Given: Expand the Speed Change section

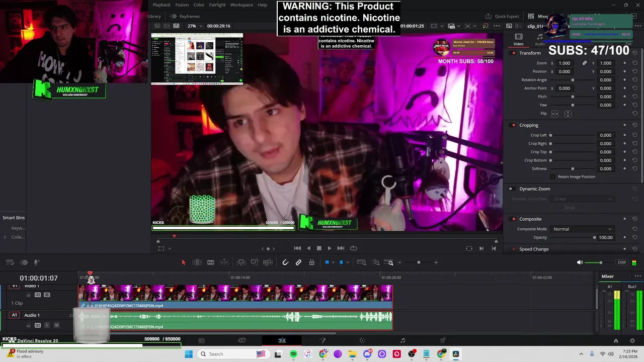Looking at the screenshot, I should coord(534,249).
